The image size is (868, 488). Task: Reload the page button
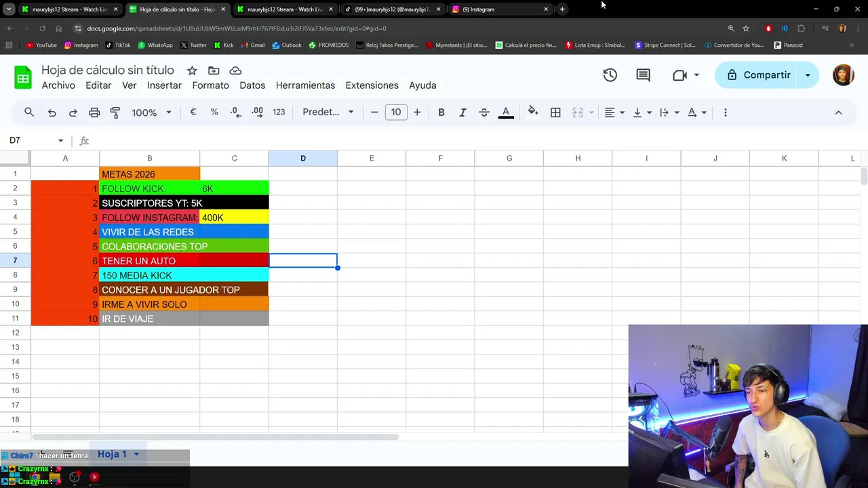click(x=42, y=28)
